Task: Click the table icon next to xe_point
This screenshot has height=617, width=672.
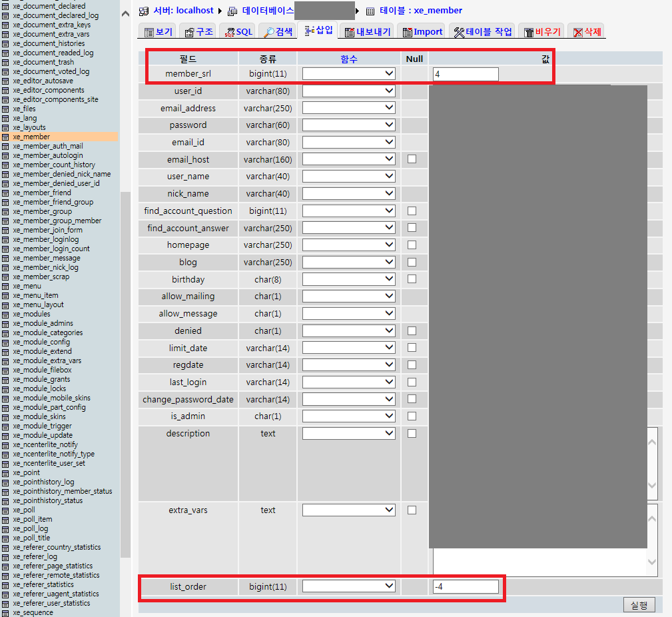Action: pos(6,472)
